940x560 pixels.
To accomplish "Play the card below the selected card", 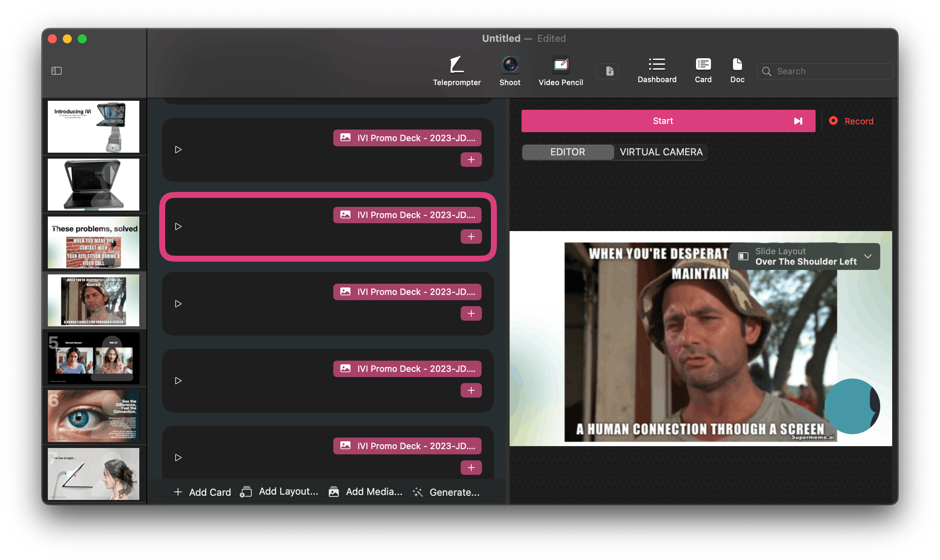I will [x=178, y=304].
